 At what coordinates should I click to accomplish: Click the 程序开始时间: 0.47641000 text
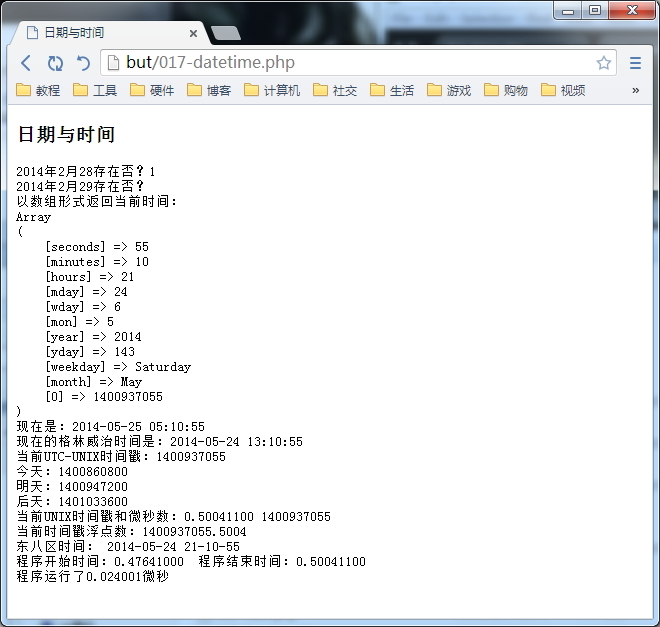click(100, 561)
